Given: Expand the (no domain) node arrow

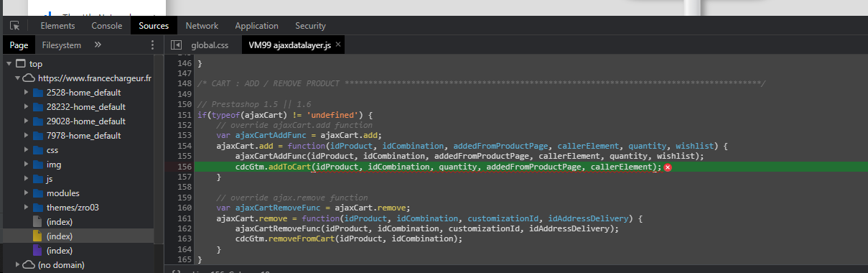Looking at the screenshot, I should pyautogui.click(x=17, y=265).
